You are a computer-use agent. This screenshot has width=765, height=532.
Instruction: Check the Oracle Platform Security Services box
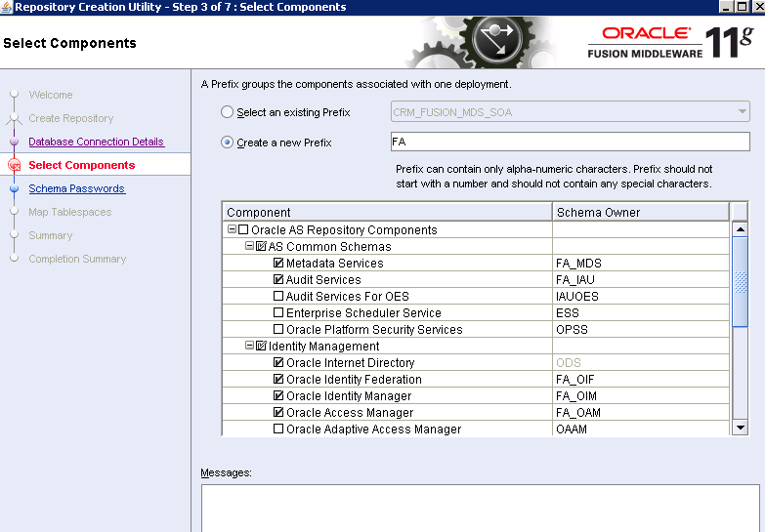click(x=278, y=330)
